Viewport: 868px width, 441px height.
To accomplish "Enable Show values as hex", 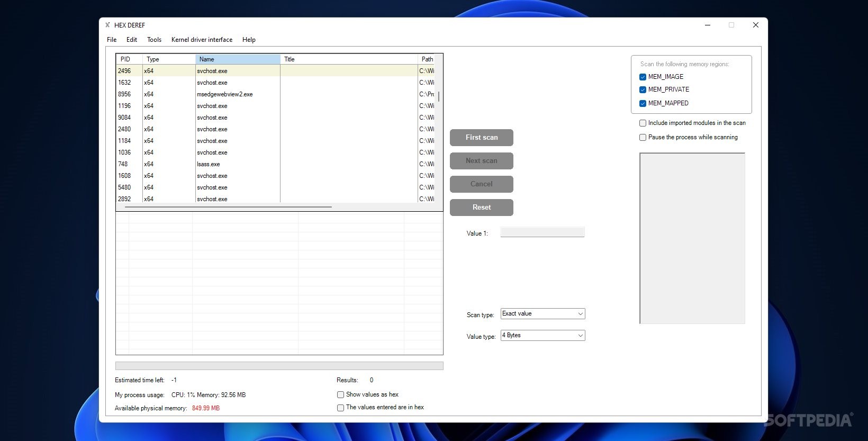I will coord(340,394).
